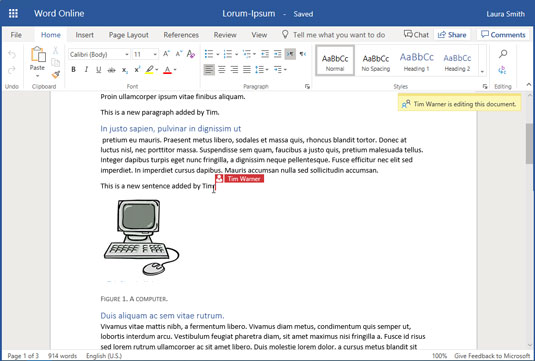Click the Decrease Indent icon
The image size is (535, 361).
tap(265, 54)
